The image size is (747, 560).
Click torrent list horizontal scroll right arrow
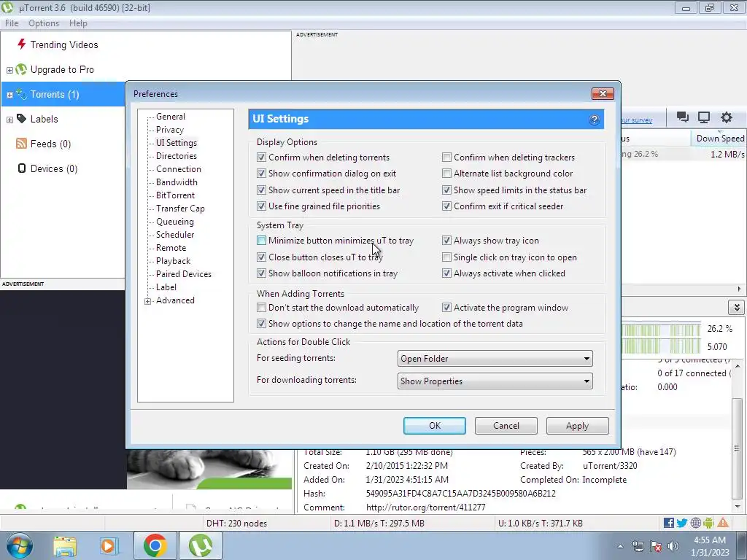pos(740,289)
